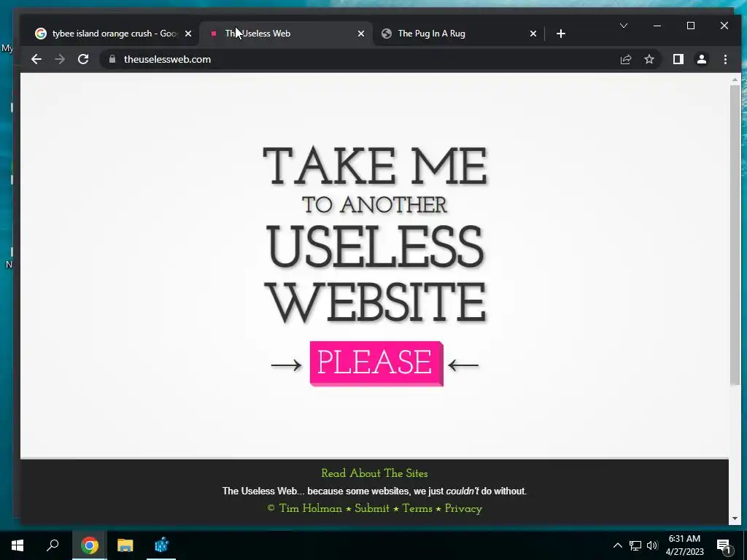This screenshot has width=747, height=560.
Task: Open the Chrome profile icon
Action: [702, 59]
